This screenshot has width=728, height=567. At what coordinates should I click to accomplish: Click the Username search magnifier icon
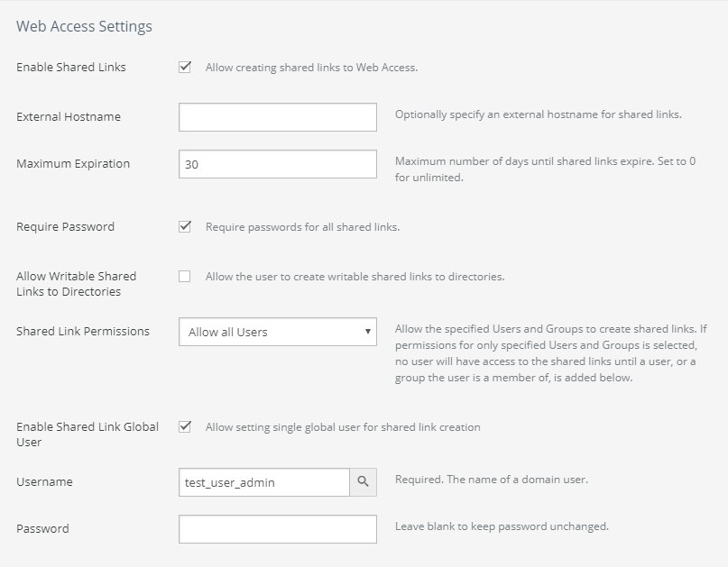point(363,482)
